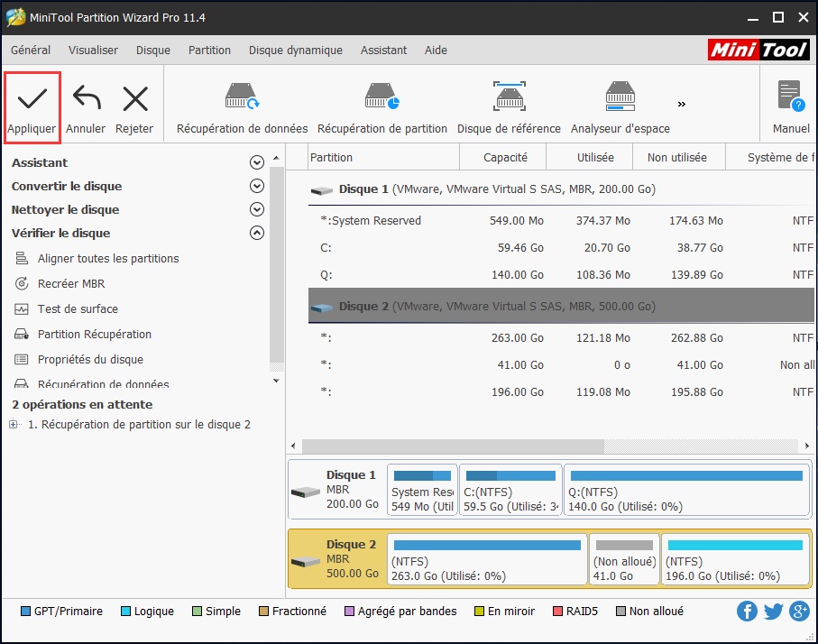Image resolution: width=818 pixels, height=644 pixels.
Task: Select Disque 1 icon in disk map
Action: (x=305, y=492)
